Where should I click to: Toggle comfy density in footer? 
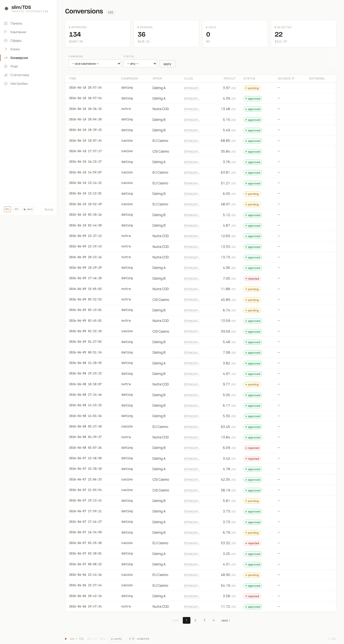pyautogui.click(x=116, y=639)
